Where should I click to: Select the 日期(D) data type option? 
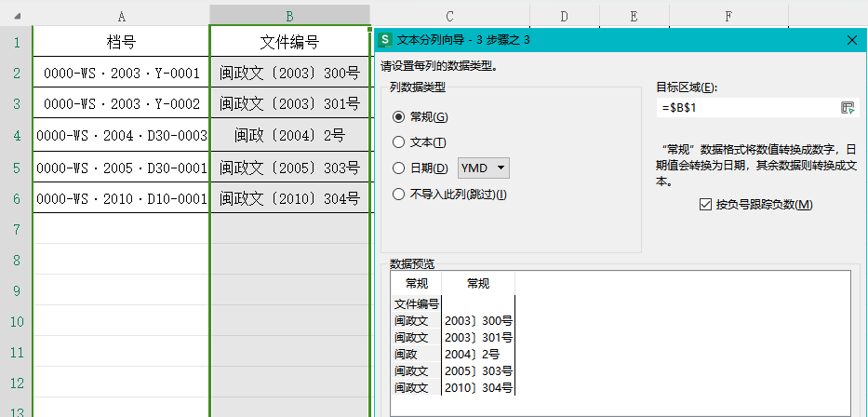(421, 168)
